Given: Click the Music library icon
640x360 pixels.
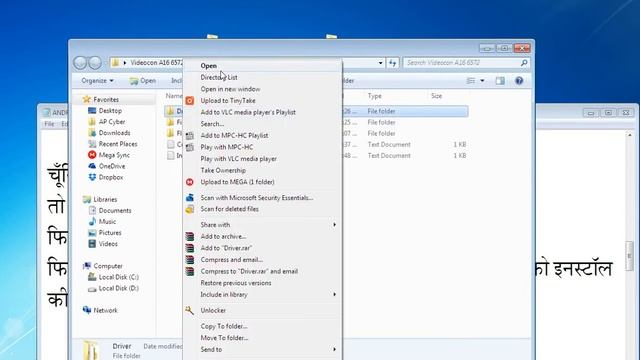Looking at the screenshot, I should (92, 221).
